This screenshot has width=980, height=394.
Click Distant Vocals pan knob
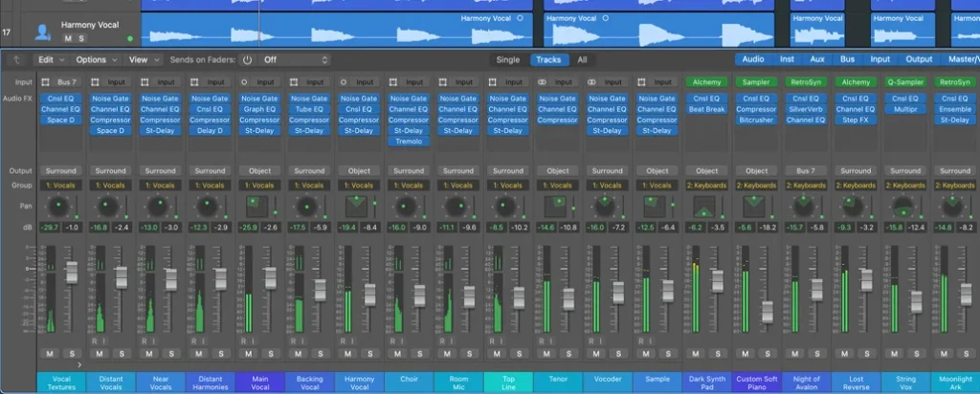click(x=107, y=206)
